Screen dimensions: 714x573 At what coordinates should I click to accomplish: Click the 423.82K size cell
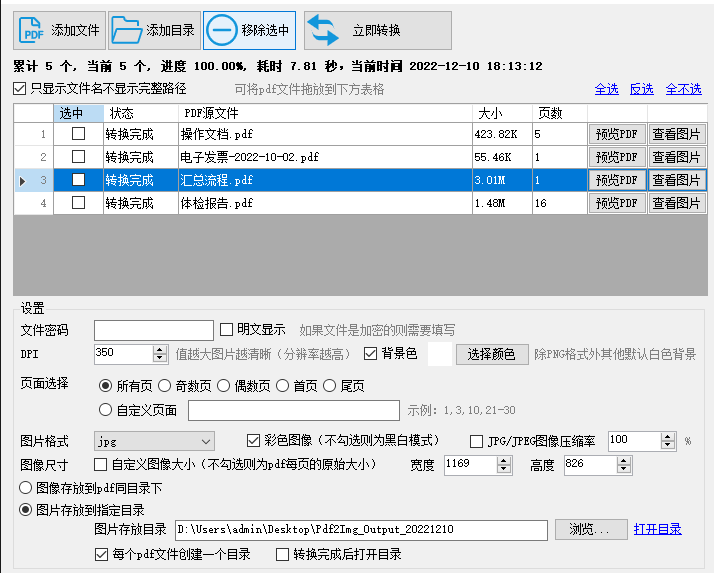(502, 134)
